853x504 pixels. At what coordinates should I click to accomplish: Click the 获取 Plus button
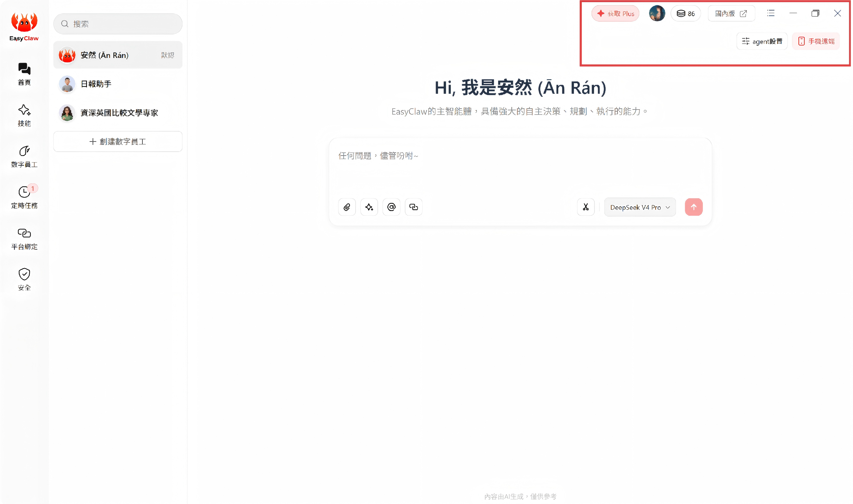615,14
